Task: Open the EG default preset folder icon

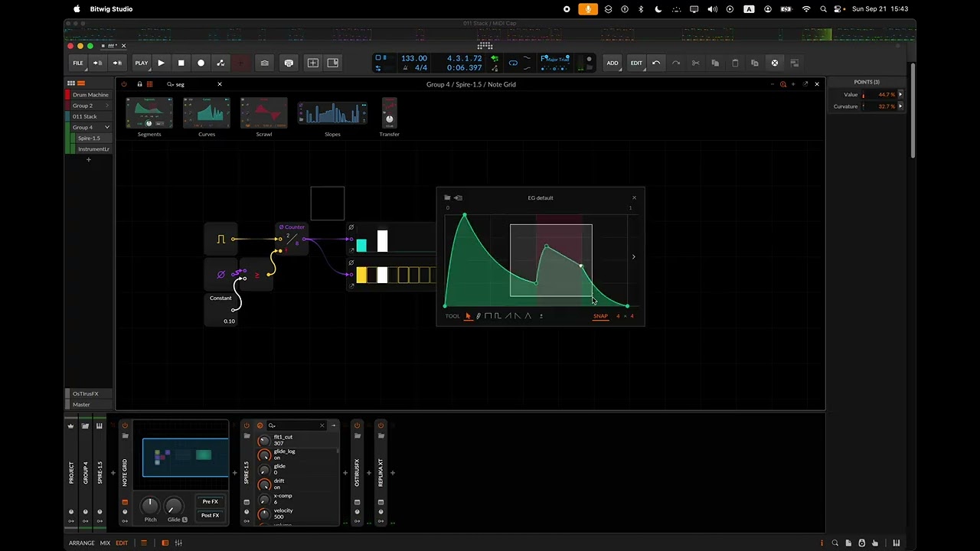Action: click(448, 197)
